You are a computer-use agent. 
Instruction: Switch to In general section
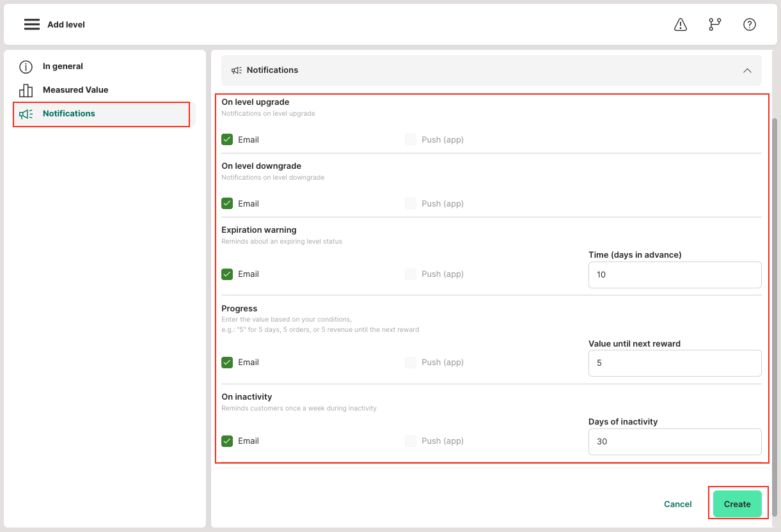click(63, 66)
